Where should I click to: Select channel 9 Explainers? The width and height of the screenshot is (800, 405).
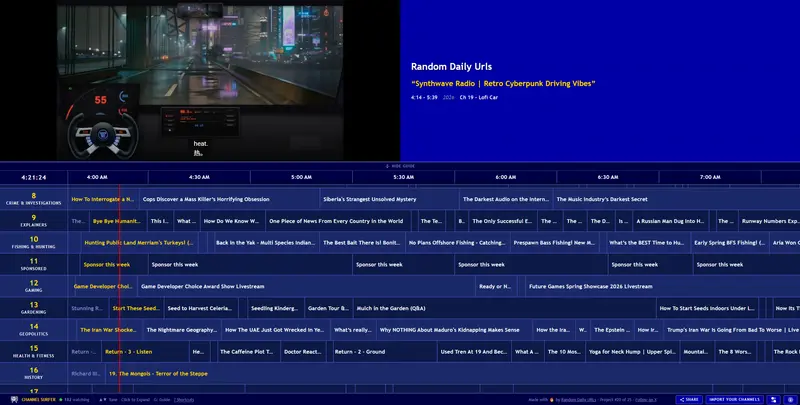tap(34, 220)
